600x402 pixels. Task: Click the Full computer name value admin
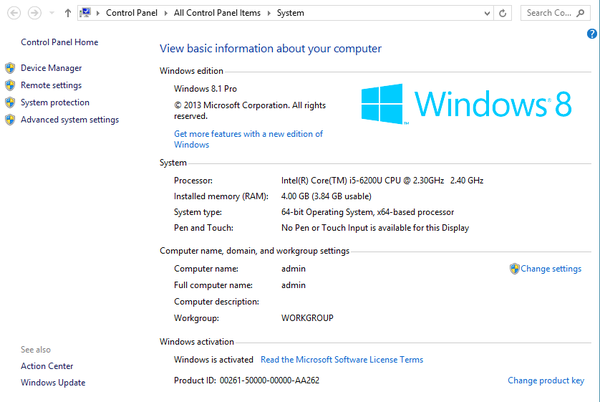293,285
